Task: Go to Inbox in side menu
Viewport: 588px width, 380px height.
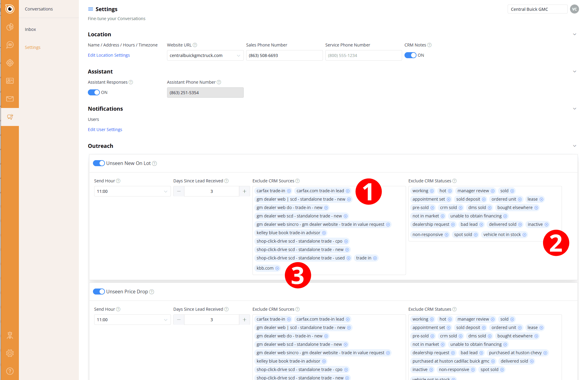Action: [30, 29]
